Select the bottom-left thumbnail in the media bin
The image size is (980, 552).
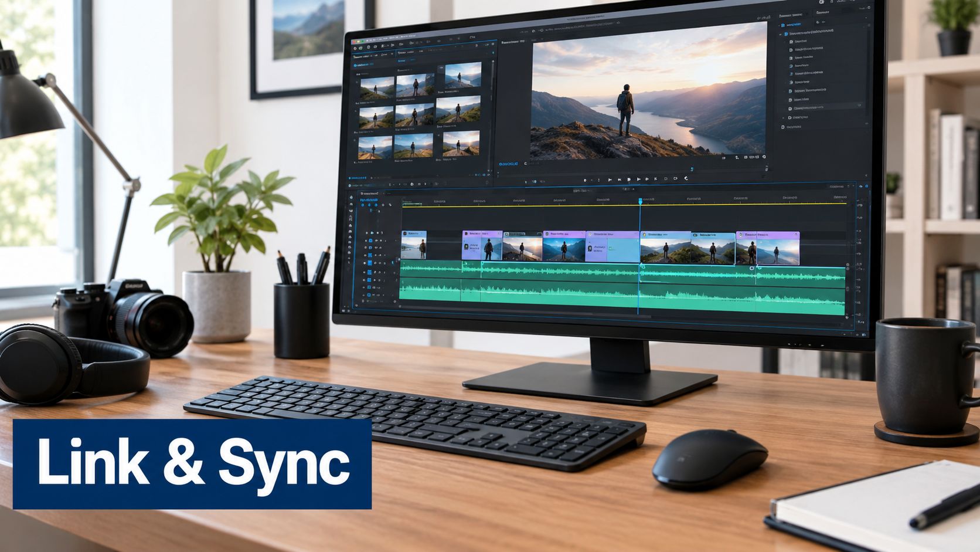375,147
